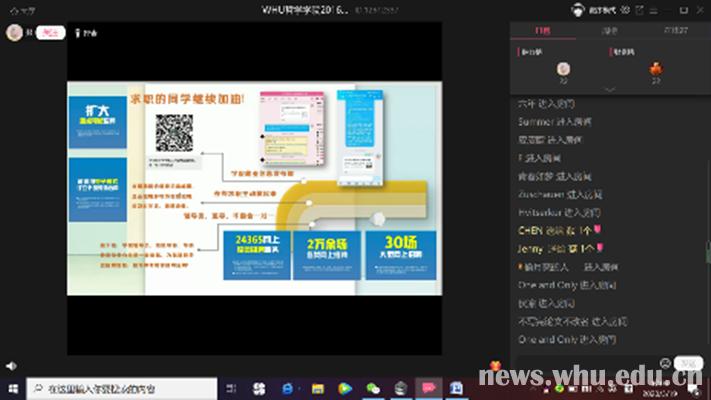
Task: Click the pink chat app icon in the taskbar
Action: (429, 388)
